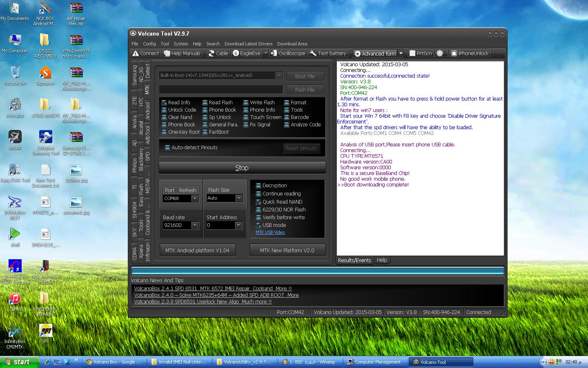588x368 pixels.
Task: Open the Download Latest Drivers menu
Action: point(248,44)
